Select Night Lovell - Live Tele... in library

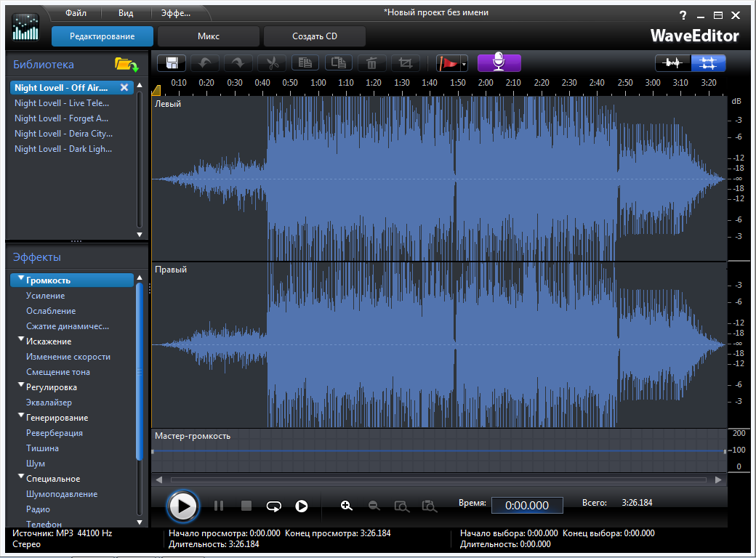tap(63, 103)
